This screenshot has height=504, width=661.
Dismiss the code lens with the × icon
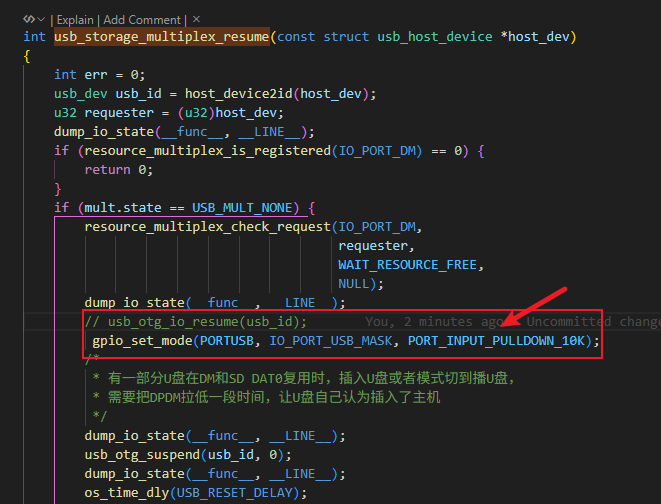click(196, 19)
